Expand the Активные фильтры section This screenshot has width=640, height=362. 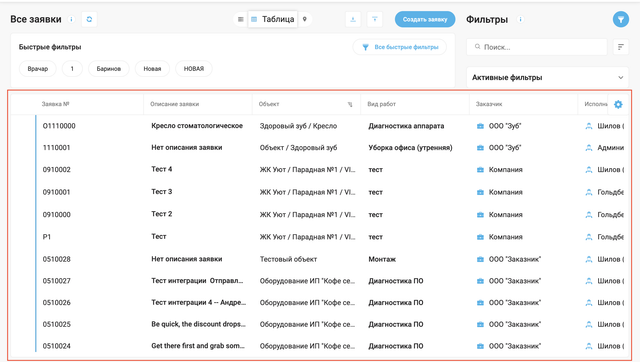coord(547,78)
